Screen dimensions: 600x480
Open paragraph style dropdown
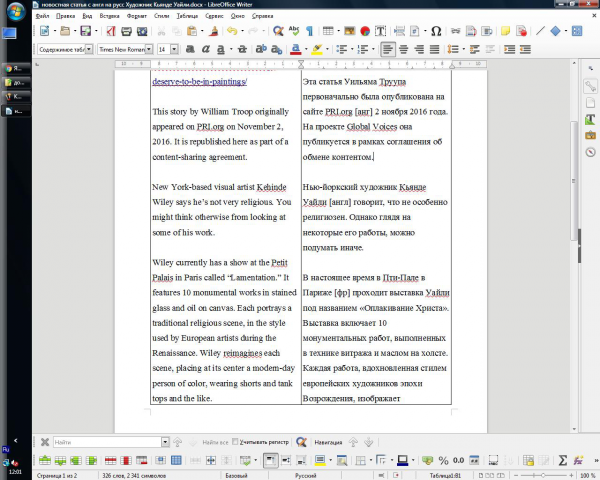(89, 49)
